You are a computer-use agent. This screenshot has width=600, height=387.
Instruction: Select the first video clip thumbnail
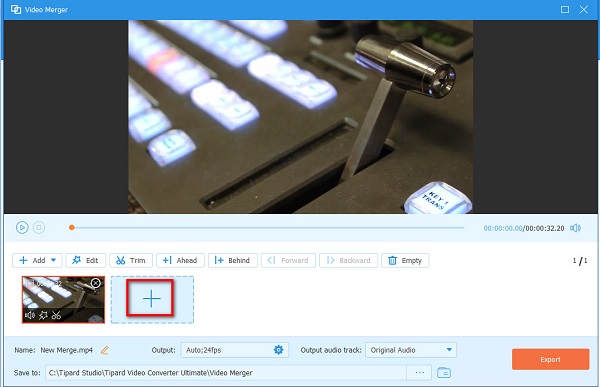click(x=63, y=299)
